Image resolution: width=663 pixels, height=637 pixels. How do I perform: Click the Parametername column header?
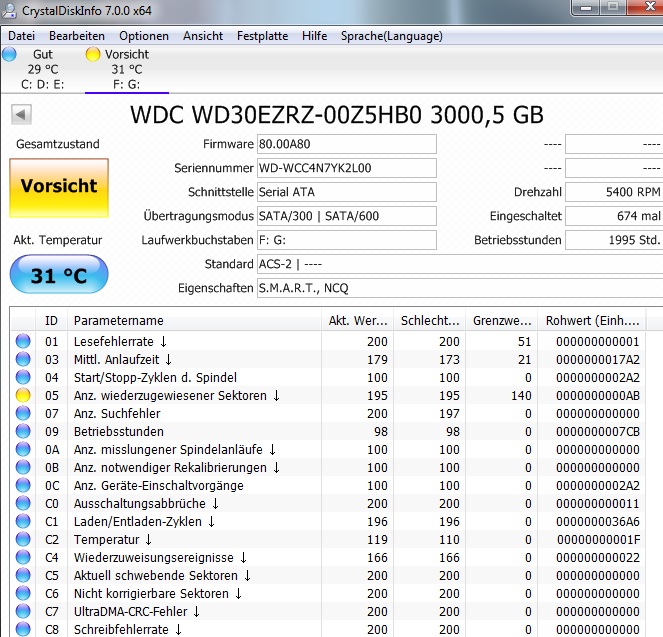click(195, 320)
